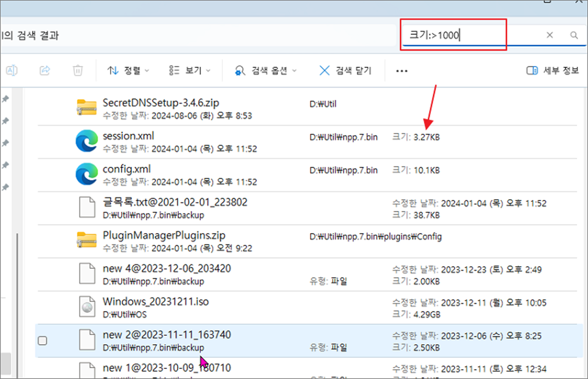Click the 10.1KB size of config.xml
588x379 pixels.
[x=426, y=170]
